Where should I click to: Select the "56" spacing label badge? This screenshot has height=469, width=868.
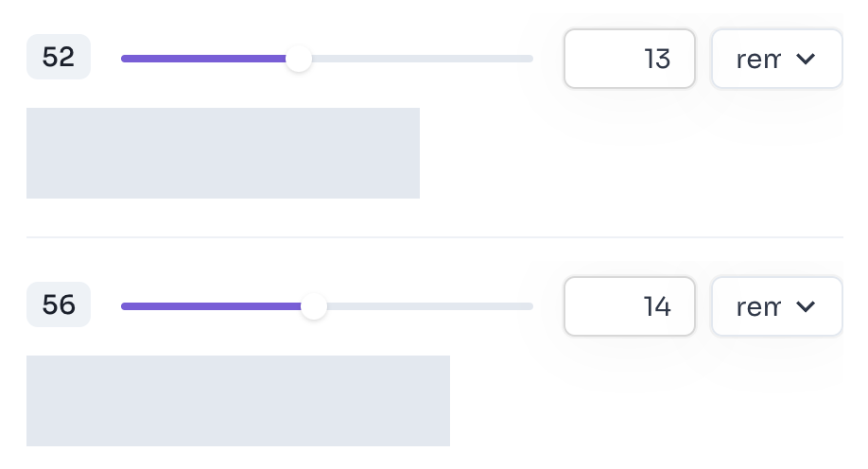pyautogui.click(x=59, y=305)
